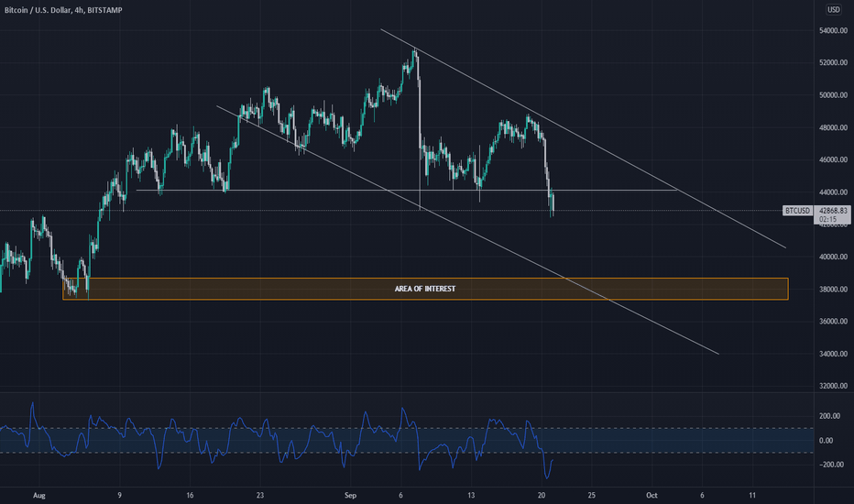This screenshot has height=504, width=854.
Task: Click the 9 date label on time axis
Action: point(119,495)
